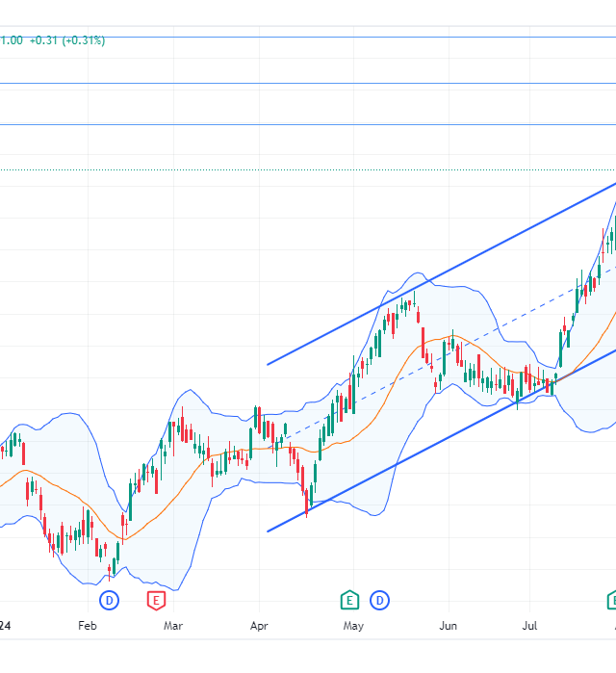The height and width of the screenshot is (673, 616).
Task: Click the blue dividend D marker near Feb
Action: [109, 600]
